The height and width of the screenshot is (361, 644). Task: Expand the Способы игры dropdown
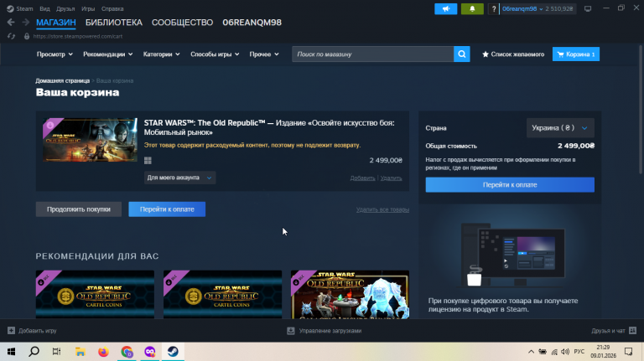215,54
